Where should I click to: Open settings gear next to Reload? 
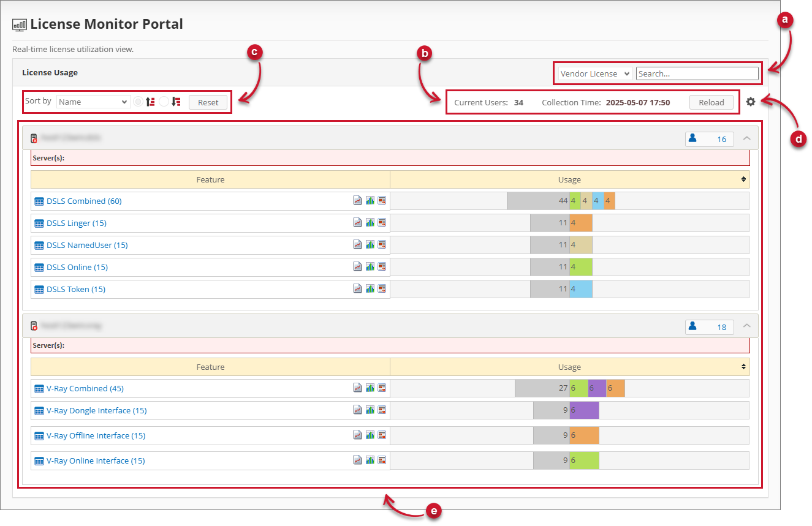tap(751, 102)
